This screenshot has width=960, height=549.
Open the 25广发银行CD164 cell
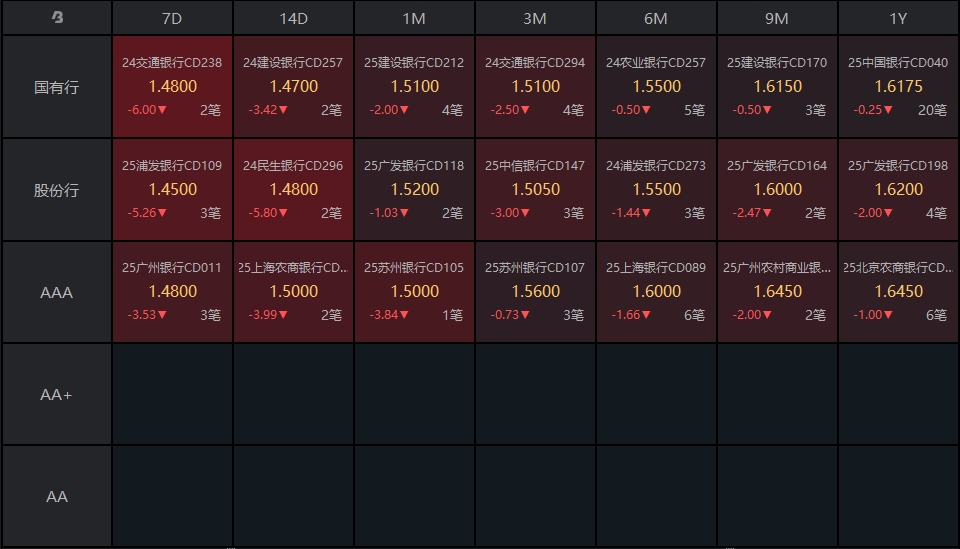click(777, 189)
